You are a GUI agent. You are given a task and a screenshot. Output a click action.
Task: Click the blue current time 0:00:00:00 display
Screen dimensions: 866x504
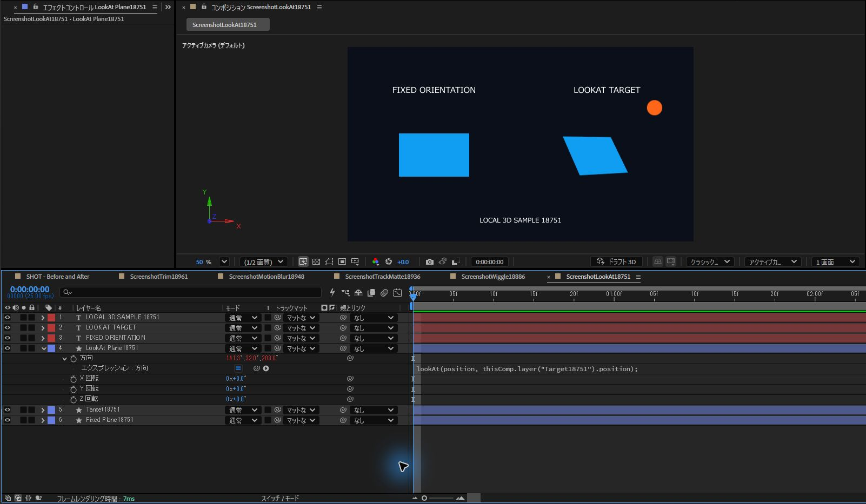click(x=30, y=290)
